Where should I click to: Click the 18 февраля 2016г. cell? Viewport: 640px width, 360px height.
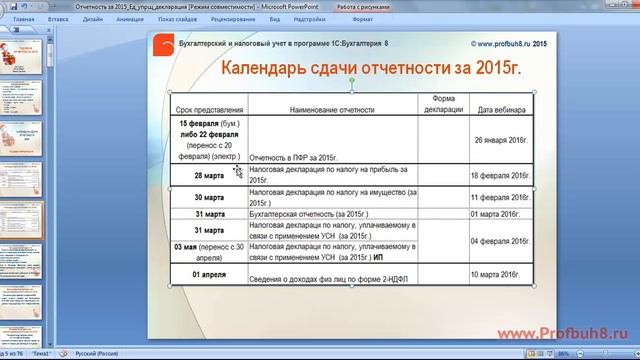coord(501,175)
